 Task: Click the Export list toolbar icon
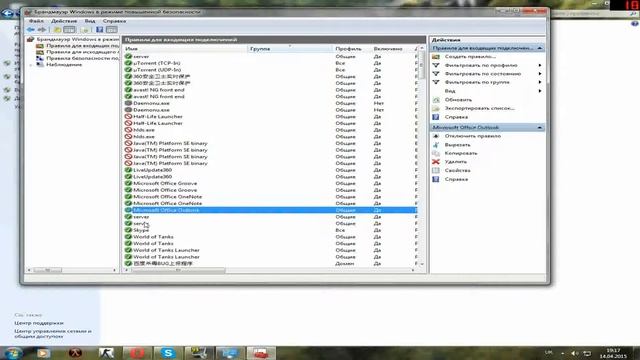(x=85, y=30)
